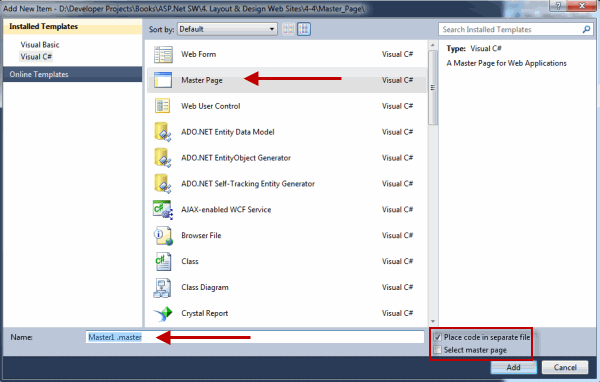Click the search magnifier icon

[x=586, y=29]
